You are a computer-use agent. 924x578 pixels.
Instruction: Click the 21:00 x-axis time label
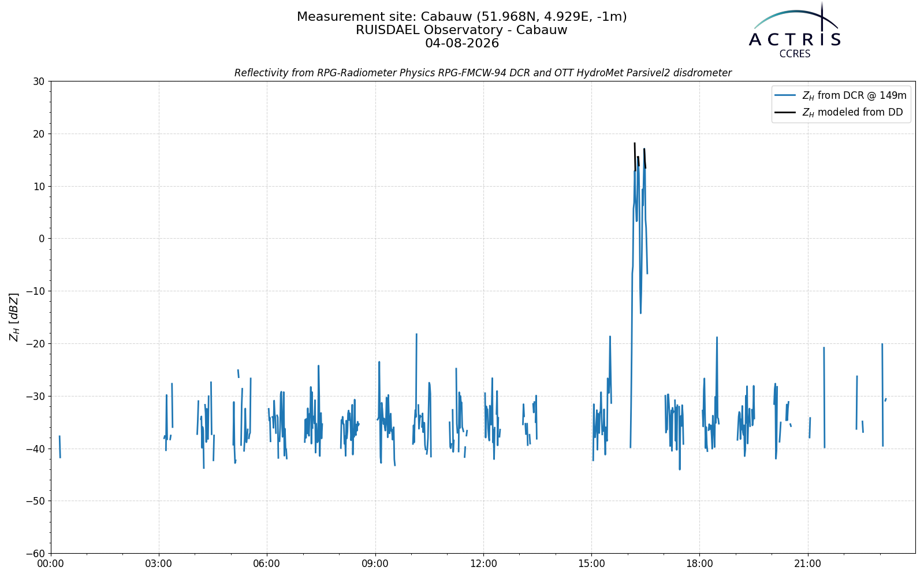pyautogui.click(x=807, y=564)
